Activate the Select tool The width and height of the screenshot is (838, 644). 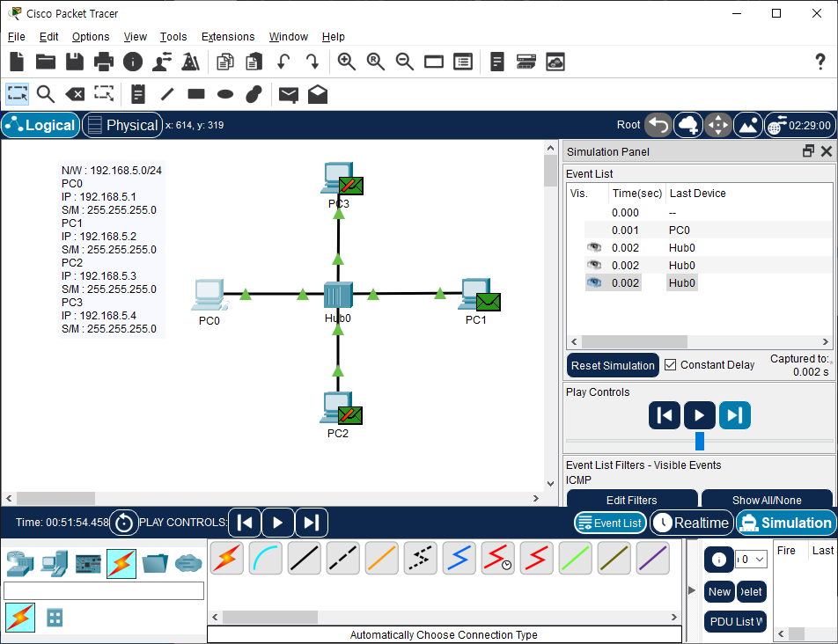(x=17, y=94)
